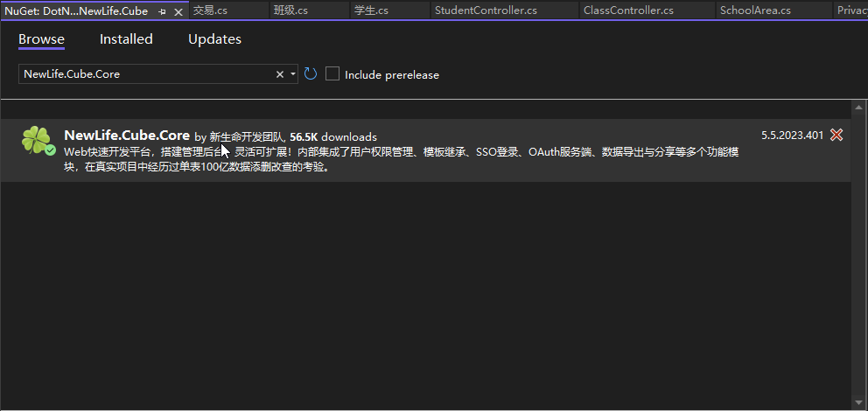Viewport: 868px width, 411px height.
Task: Open the 学生.cs document tab
Action: pos(371,10)
